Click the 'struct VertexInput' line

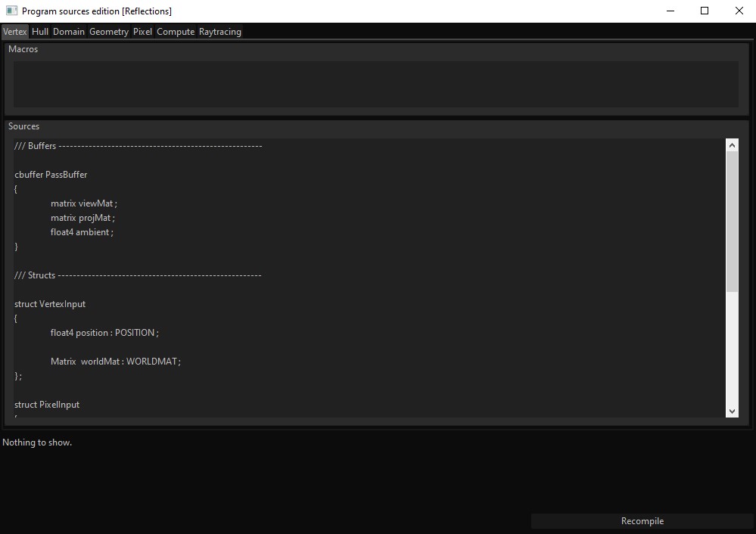tap(50, 304)
